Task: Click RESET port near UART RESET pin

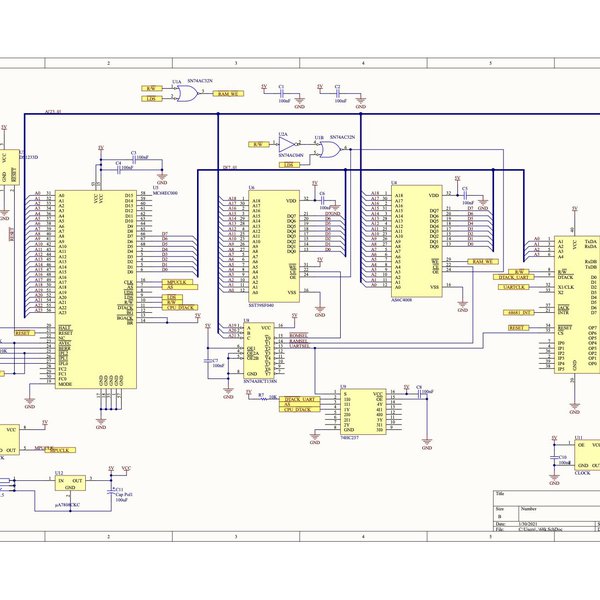Action: coord(519,328)
